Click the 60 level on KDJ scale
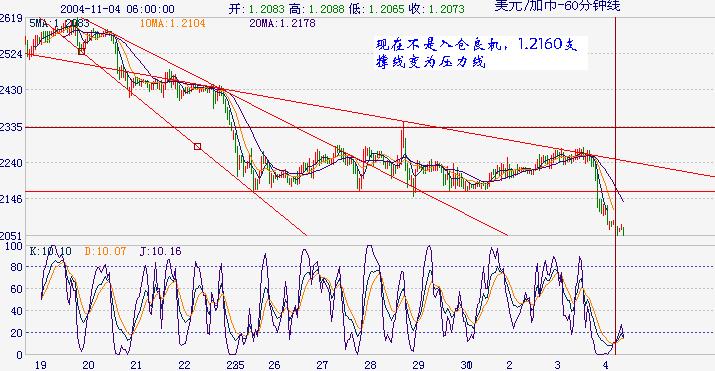The image size is (715, 371). point(17,289)
